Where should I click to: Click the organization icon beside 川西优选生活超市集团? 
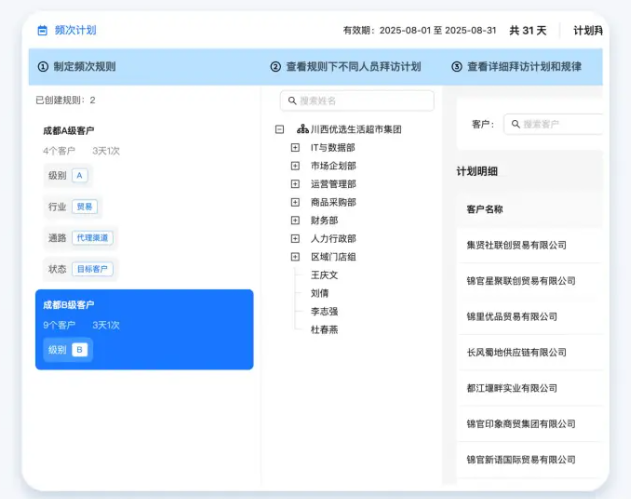click(300, 130)
